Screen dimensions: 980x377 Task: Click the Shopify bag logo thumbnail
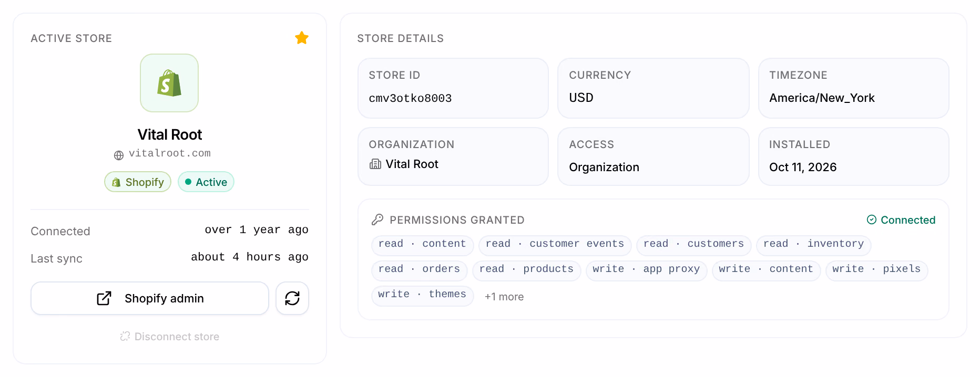pyautogui.click(x=169, y=83)
